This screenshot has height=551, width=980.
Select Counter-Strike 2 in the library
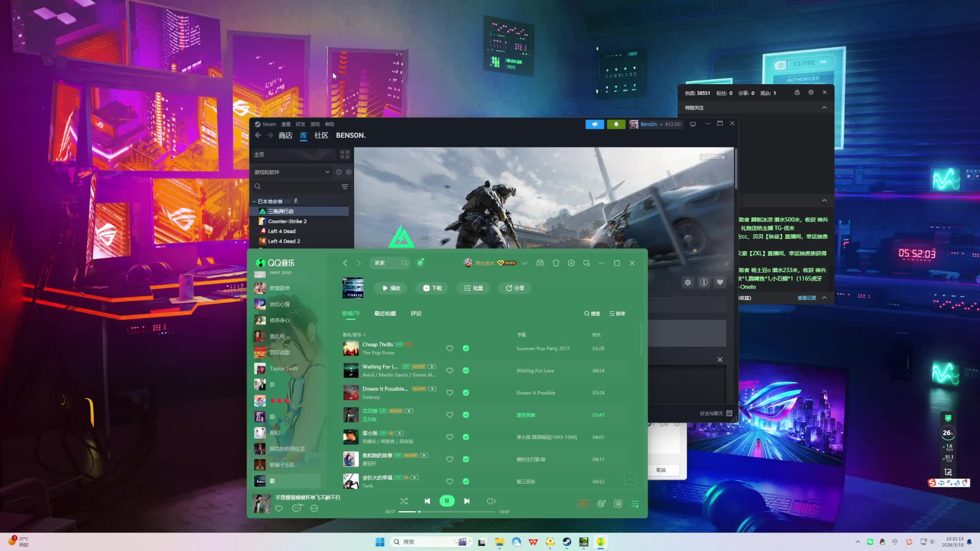[x=287, y=221]
